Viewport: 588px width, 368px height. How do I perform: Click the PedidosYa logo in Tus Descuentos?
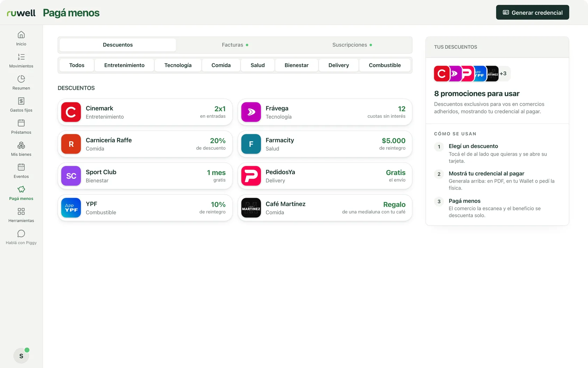tap(467, 74)
